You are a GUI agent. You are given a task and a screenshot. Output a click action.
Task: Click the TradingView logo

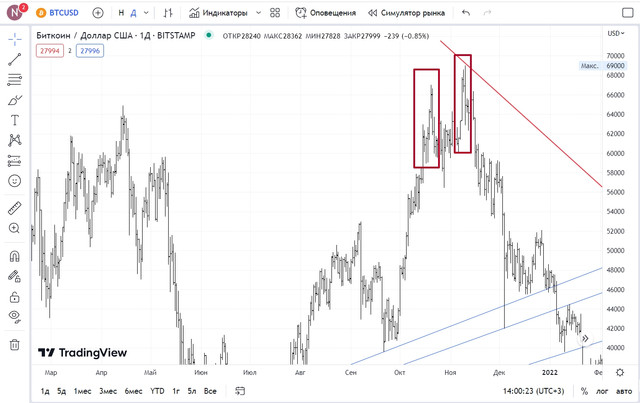pyautogui.click(x=82, y=352)
